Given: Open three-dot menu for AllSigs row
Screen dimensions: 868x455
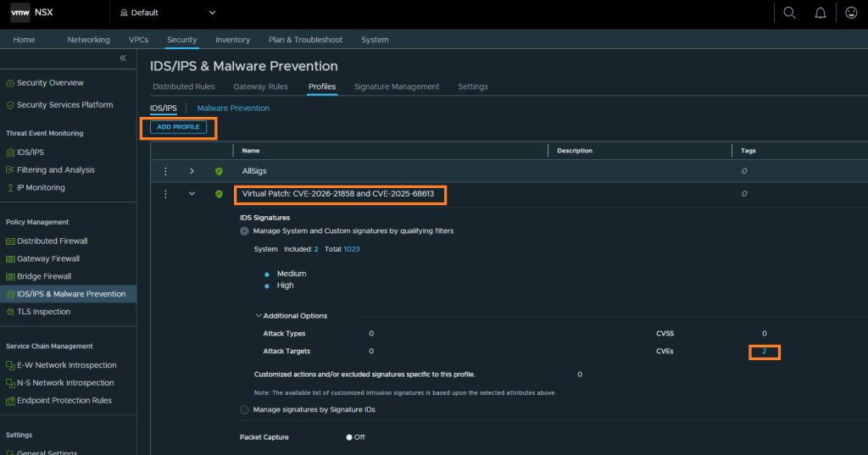Looking at the screenshot, I should click(165, 172).
